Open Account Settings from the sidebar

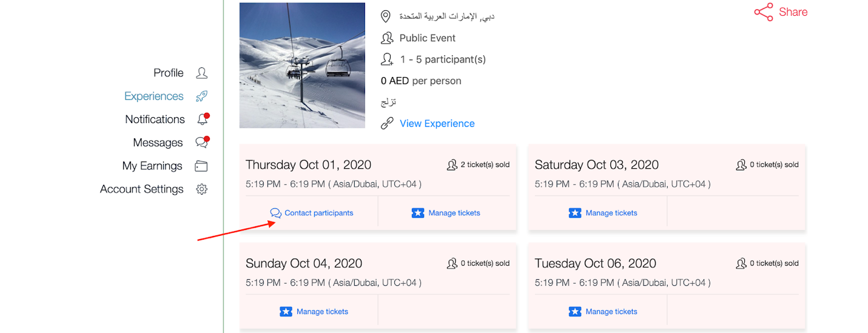[141, 189]
